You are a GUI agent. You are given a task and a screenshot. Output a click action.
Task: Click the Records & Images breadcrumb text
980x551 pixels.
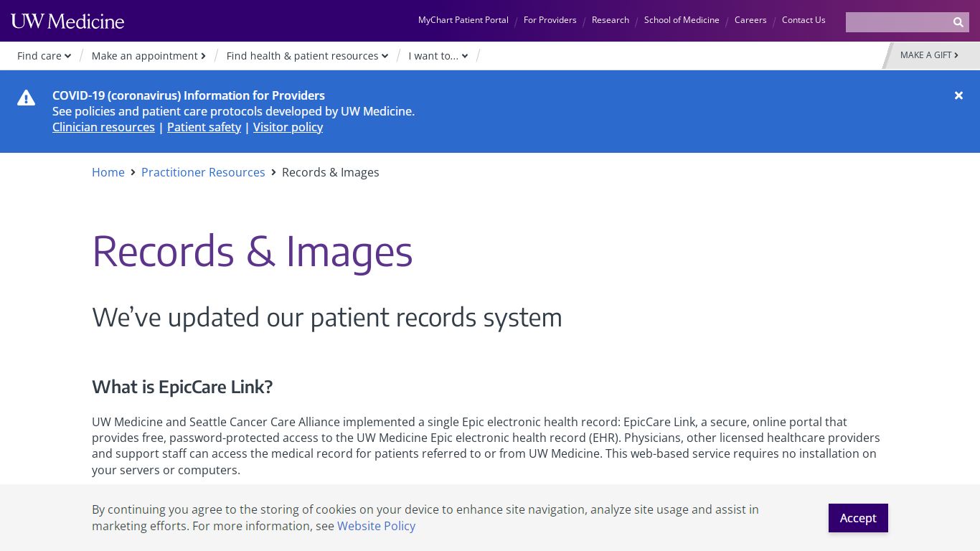pos(331,172)
